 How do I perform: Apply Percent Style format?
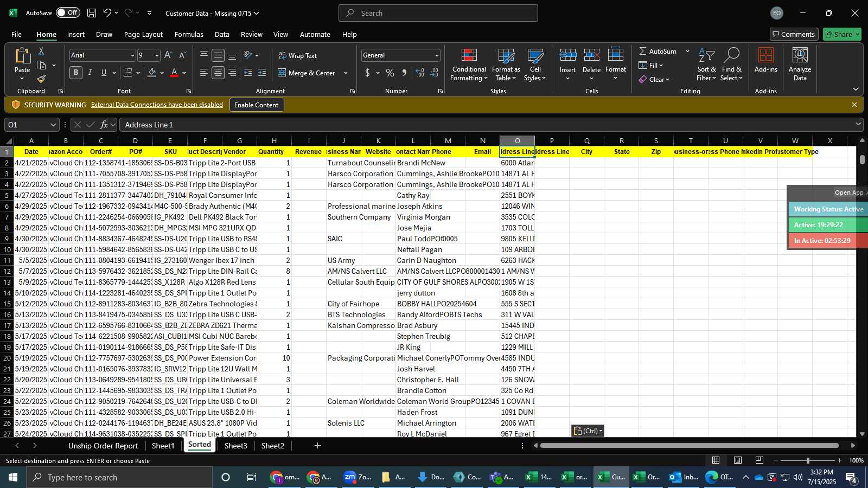click(x=390, y=73)
